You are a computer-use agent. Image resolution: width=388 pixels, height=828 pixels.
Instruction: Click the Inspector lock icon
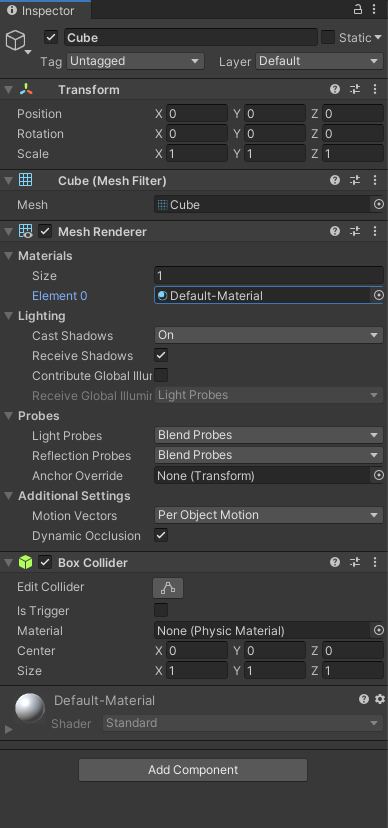358,10
